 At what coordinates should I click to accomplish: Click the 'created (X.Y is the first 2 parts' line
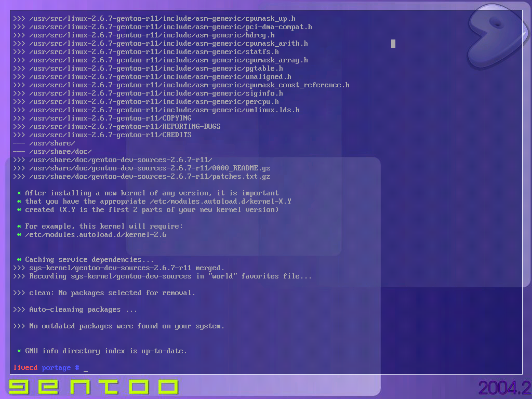(148, 210)
